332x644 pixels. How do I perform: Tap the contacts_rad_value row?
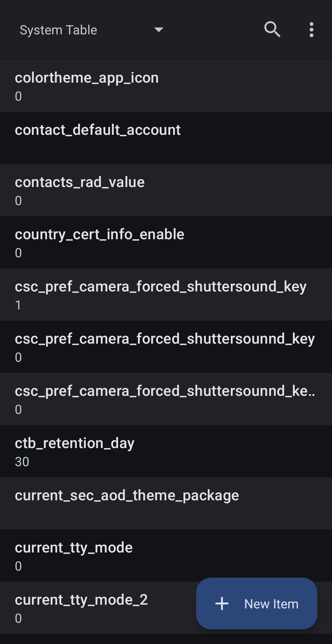coord(80,182)
